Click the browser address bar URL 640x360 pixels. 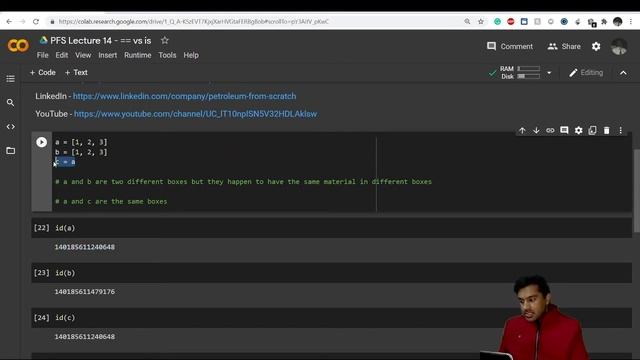(x=193, y=22)
